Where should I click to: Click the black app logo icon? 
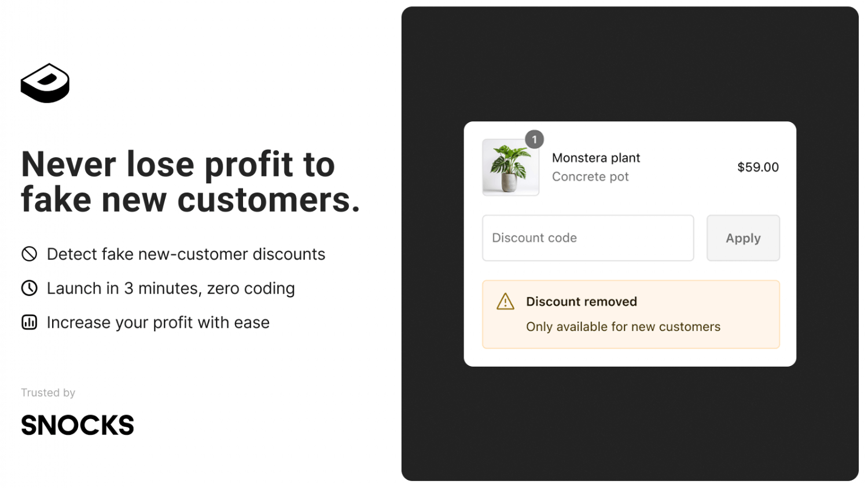tap(45, 83)
